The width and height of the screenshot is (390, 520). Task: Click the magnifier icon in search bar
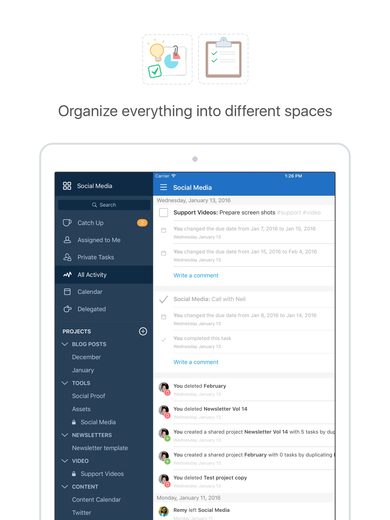(x=95, y=205)
